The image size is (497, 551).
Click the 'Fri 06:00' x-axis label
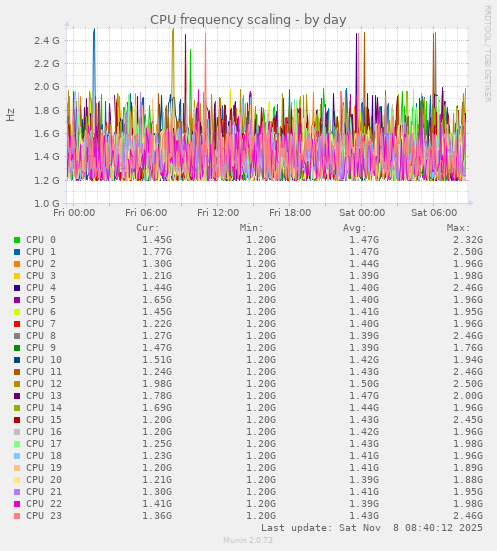coord(146,213)
